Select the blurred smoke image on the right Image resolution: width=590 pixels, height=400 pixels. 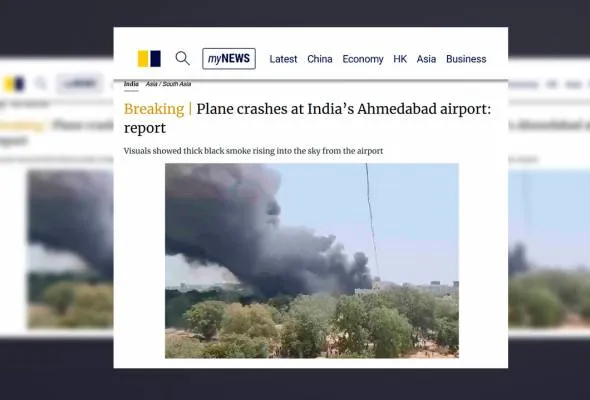point(549,249)
